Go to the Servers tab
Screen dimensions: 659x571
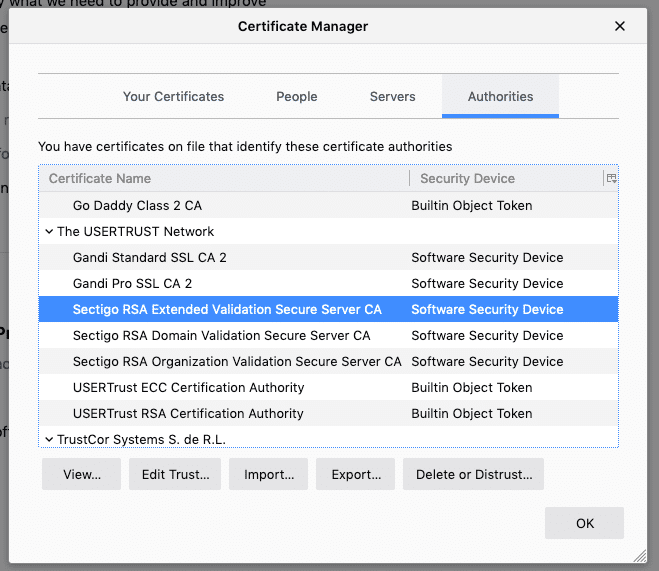[392, 97]
